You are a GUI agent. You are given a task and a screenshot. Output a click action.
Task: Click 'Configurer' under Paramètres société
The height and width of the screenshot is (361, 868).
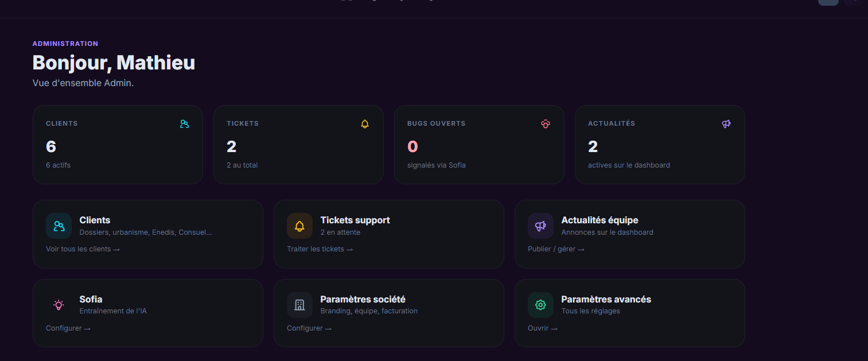[x=309, y=328]
